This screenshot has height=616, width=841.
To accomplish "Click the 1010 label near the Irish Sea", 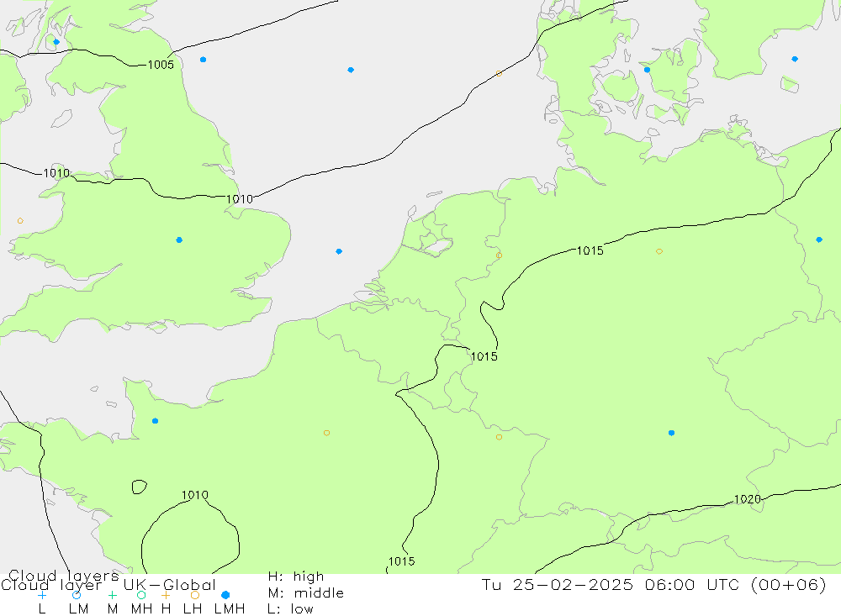I will coord(56,173).
